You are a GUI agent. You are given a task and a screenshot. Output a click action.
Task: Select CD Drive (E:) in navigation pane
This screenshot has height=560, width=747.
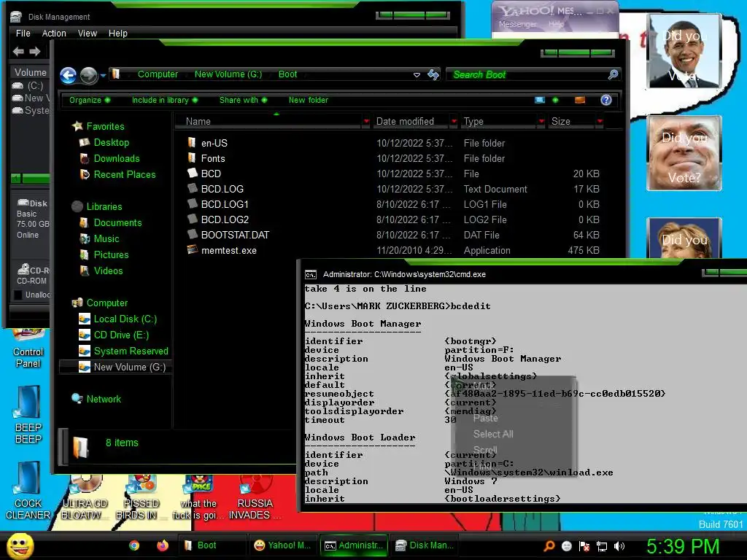(x=121, y=335)
